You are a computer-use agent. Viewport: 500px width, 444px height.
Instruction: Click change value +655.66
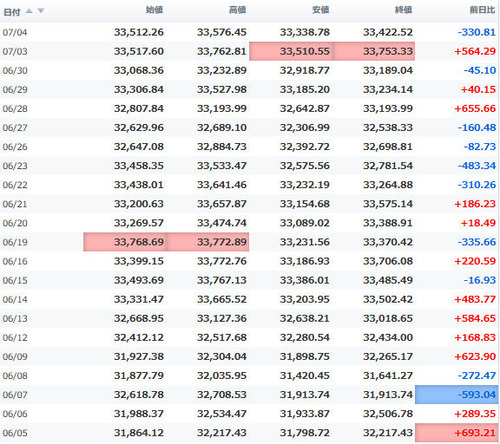tap(475, 108)
